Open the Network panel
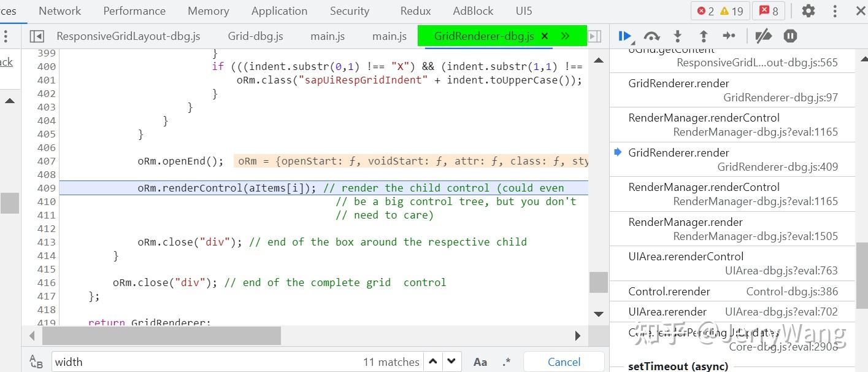Viewport: 868px width, 372px height. [60, 11]
